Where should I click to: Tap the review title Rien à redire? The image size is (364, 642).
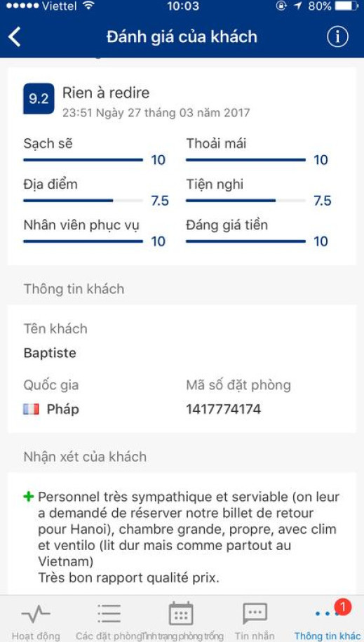click(x=106, y=93)
